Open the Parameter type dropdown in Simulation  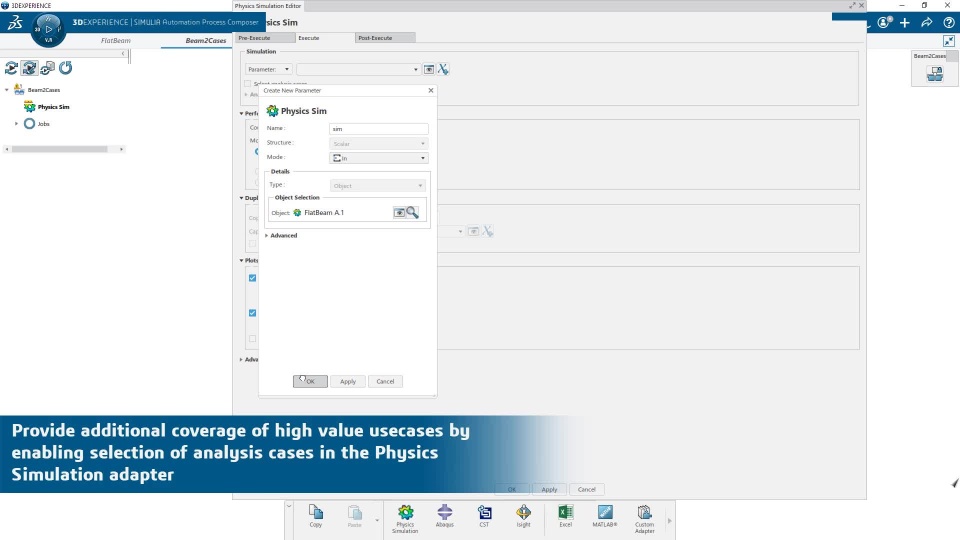coord(268,69)
